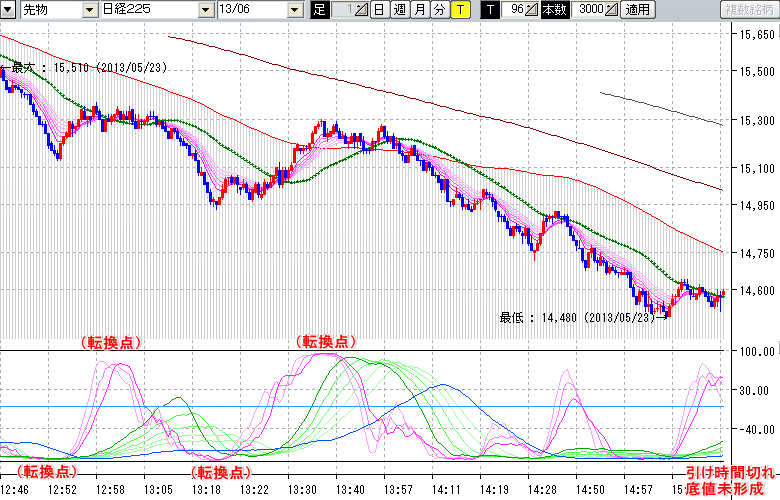Toggle the yellow T tick button
The height and width of the screenshot is (500, 780).
point(459,10)
